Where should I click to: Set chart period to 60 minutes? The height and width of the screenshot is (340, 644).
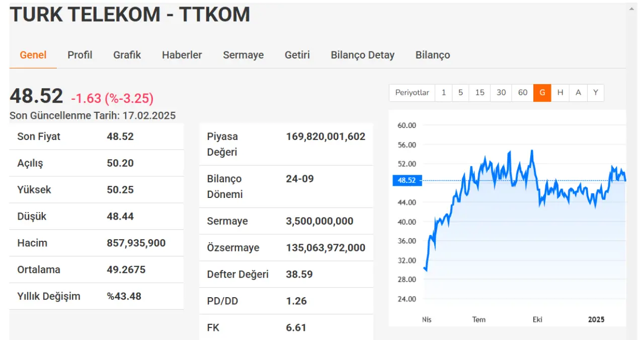click(523, 93)
